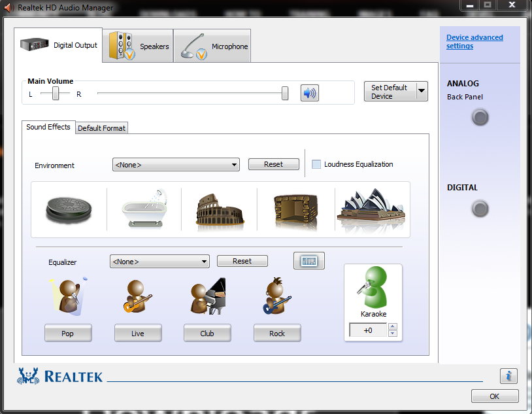This screenshot has height=414, width=532.
Task: Open the Environment dropdown list
Action: point(176,165)
